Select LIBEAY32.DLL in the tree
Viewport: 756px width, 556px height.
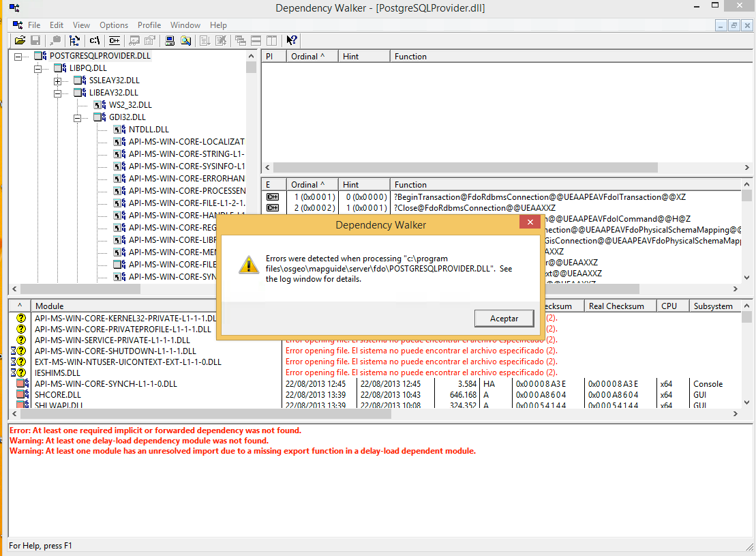pos(113,93)
